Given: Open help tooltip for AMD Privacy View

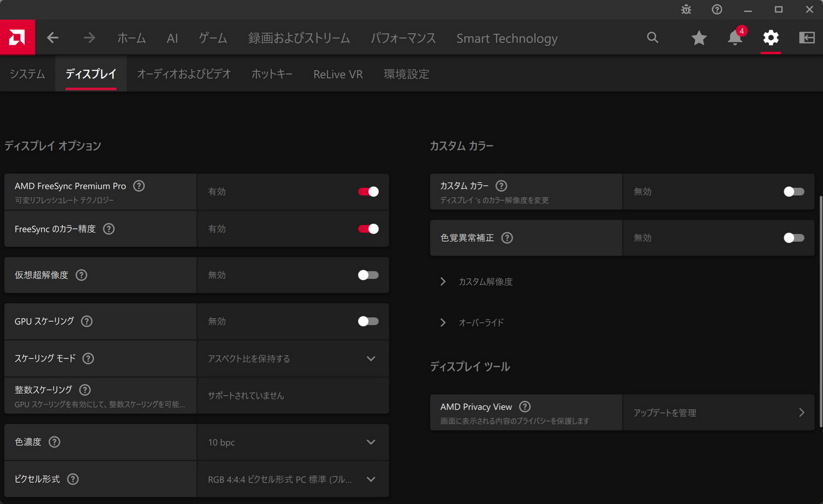Looking at the screenshot, I should coord(525,406).
